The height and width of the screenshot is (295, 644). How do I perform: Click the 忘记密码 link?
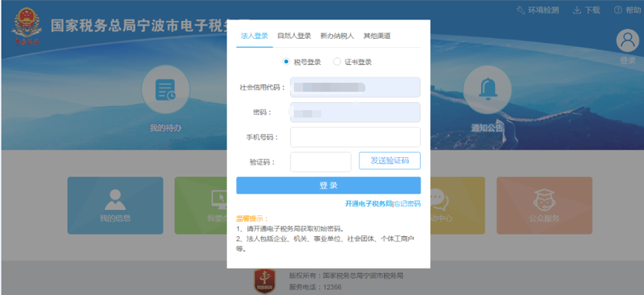(x=407, y=204)
